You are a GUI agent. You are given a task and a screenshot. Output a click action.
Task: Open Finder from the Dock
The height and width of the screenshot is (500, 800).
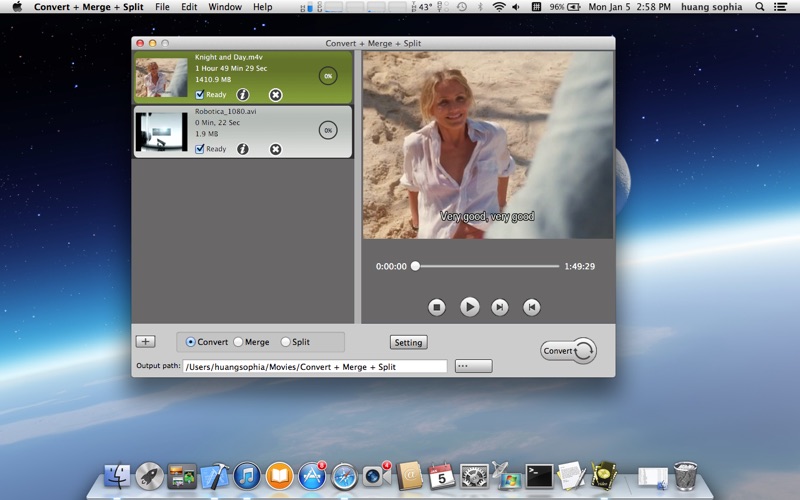[117, 476]
